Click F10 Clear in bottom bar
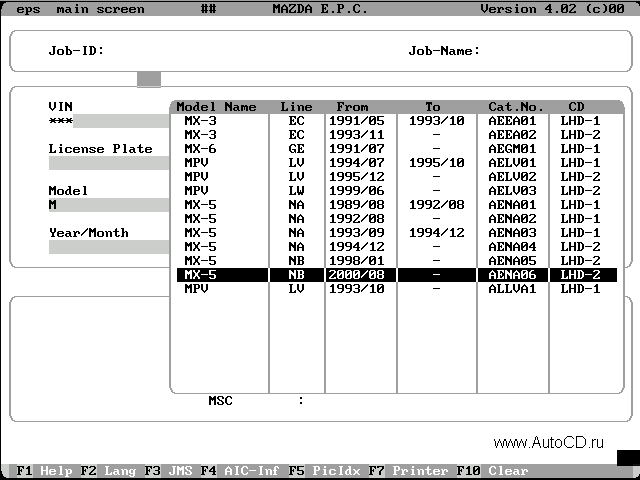640x480 pixels. coord(493,471)
